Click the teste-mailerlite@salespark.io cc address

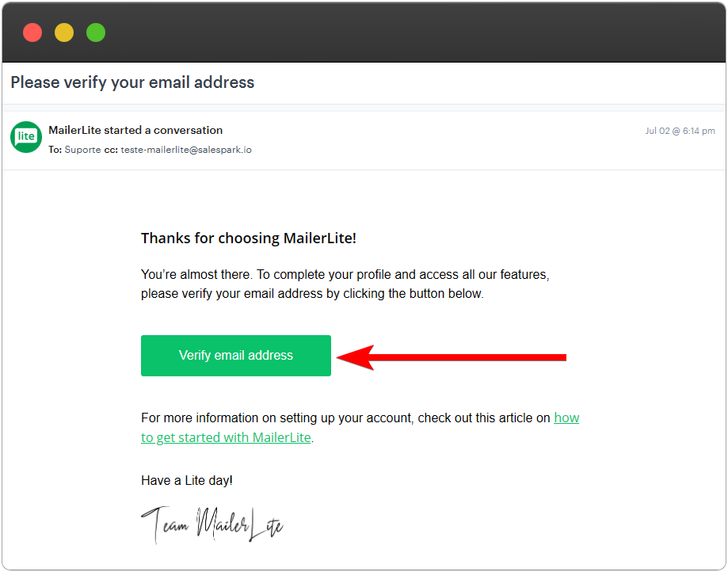coord(186,150)
